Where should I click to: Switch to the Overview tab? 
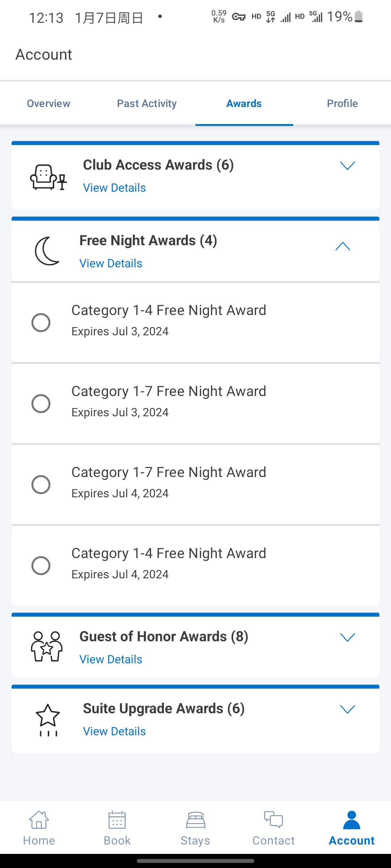(49, 103)
